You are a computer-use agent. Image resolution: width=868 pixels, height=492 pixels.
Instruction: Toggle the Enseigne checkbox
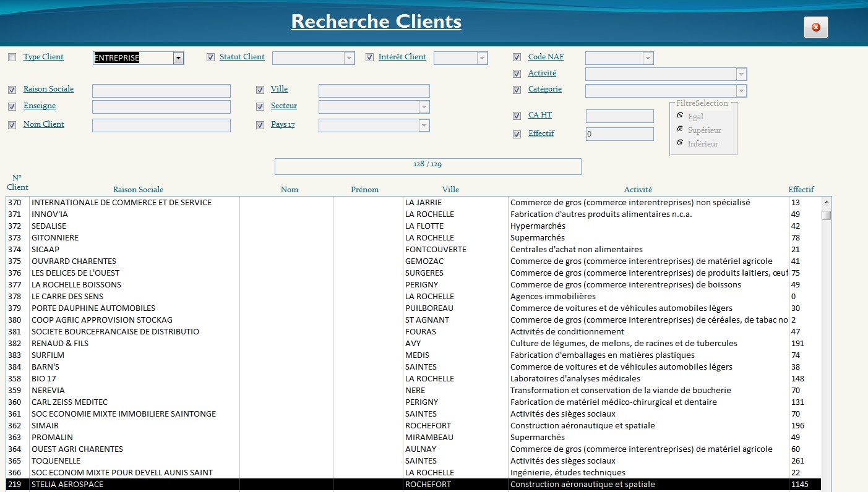(12, 107)
